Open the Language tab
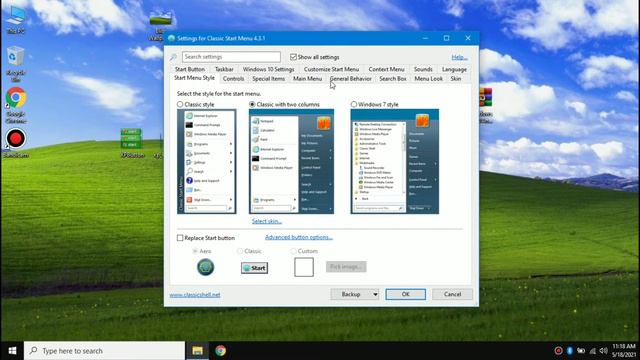Viewport: 640px width, 360px height. coord(454,69)
